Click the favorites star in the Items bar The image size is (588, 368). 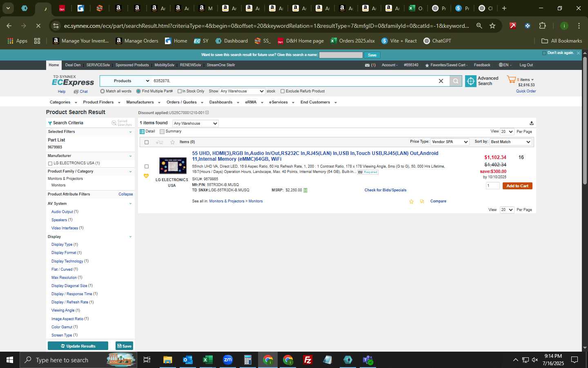(x=172, y=142)
